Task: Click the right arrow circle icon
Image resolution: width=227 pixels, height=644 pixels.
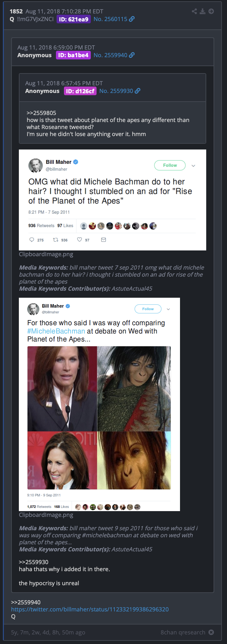Action: pyautogui.click(x=211, y=11)
